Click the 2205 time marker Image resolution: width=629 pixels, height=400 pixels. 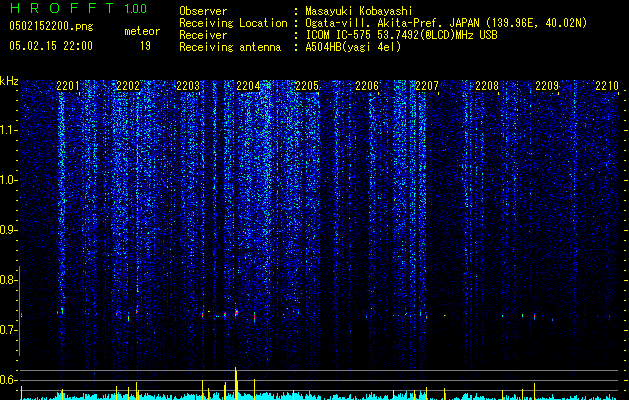(307, 86)
